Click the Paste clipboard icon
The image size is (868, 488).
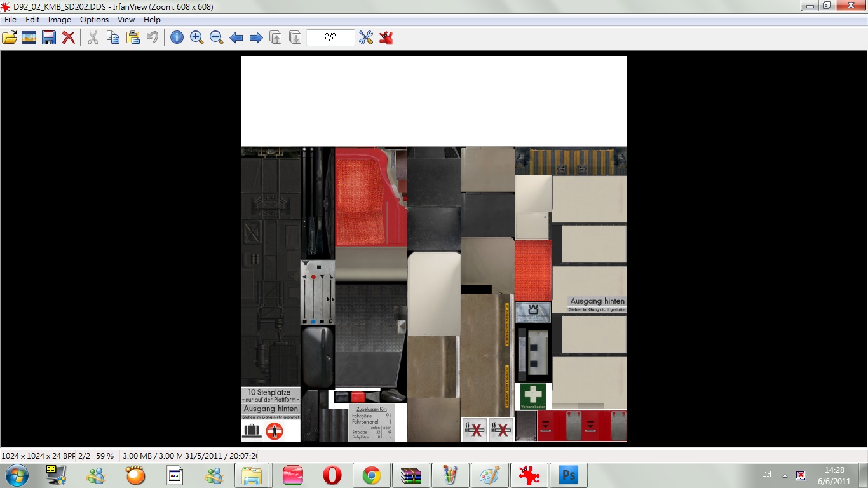click(x=133, y=37)
